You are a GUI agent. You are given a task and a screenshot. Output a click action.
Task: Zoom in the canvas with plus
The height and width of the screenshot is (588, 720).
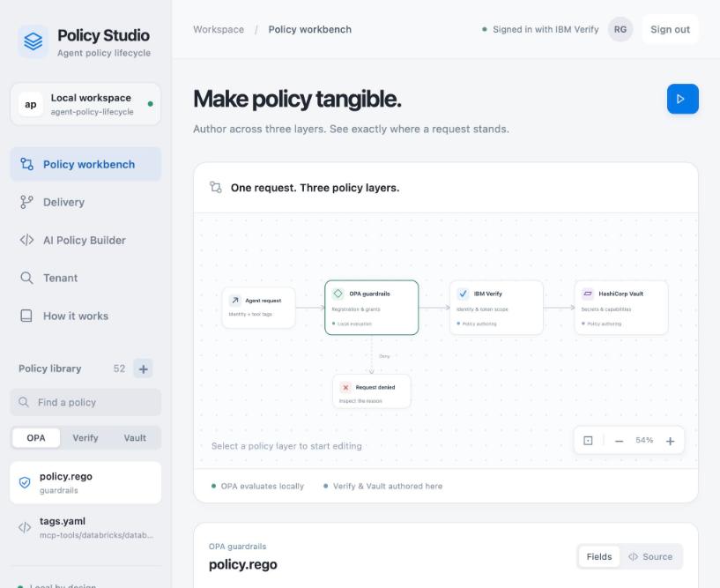(x=670, y=441)
